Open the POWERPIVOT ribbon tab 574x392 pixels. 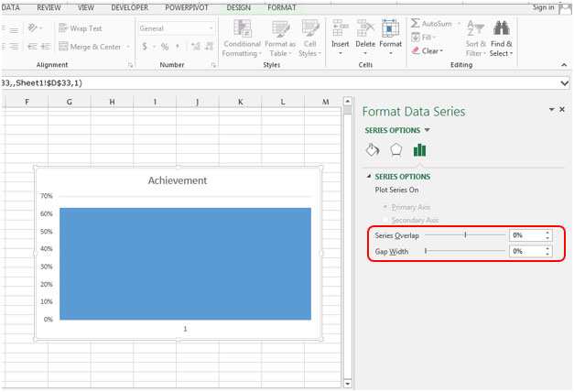[187, 7]
